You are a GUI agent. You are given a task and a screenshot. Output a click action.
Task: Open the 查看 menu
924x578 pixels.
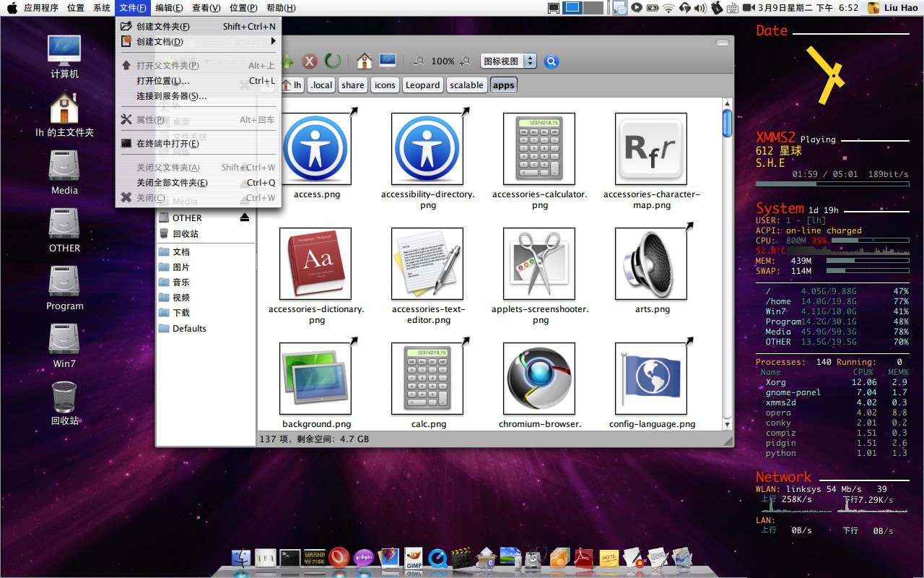click(206, 8)
